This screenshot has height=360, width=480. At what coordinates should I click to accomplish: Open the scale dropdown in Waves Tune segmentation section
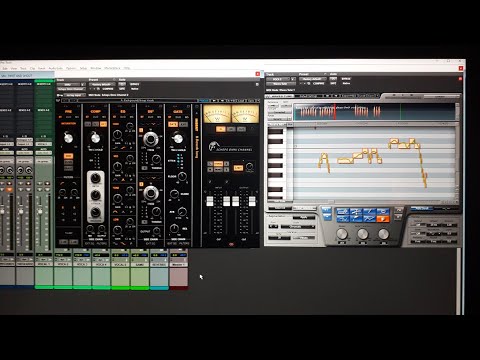pyautogui.click(x=298, y=227)
